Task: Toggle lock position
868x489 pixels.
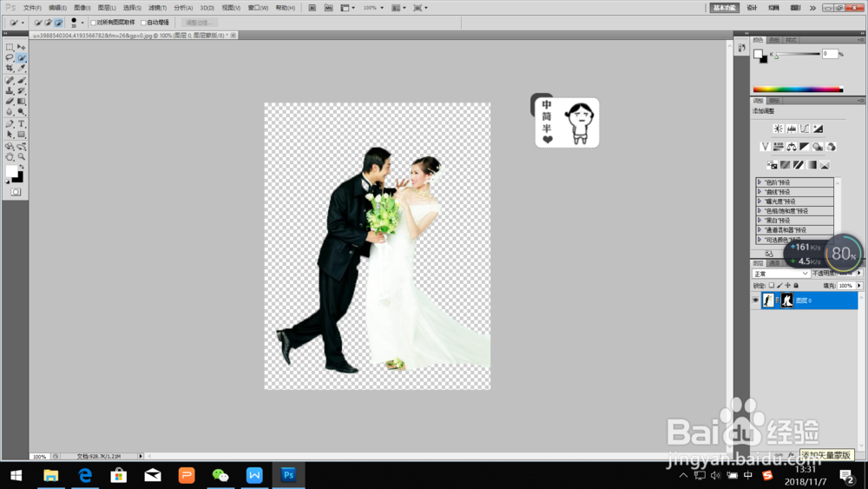Action: pos(788,286)
